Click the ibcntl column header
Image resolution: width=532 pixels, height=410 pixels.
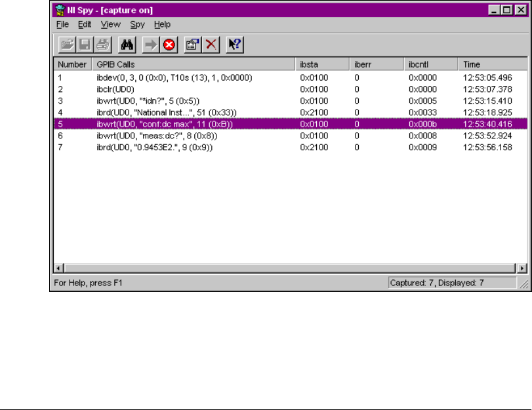click(x=431, y=64)
